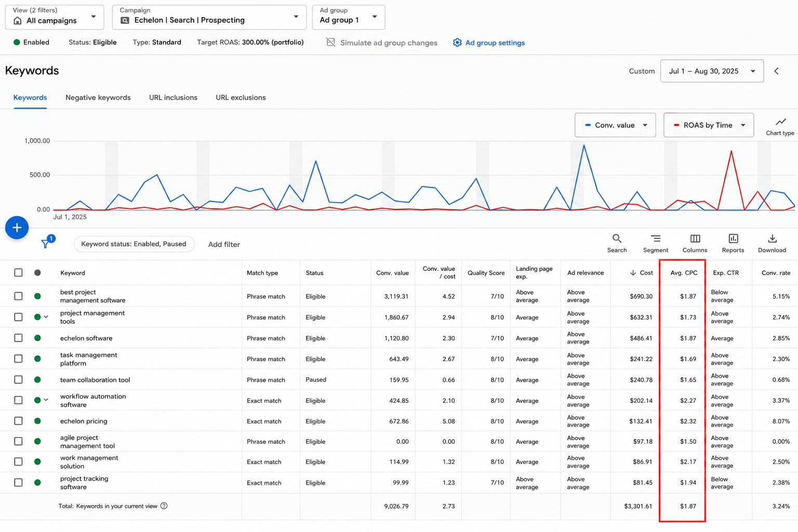
Task: Click the red ROAS by Time color marker
Action: [676, 125]
